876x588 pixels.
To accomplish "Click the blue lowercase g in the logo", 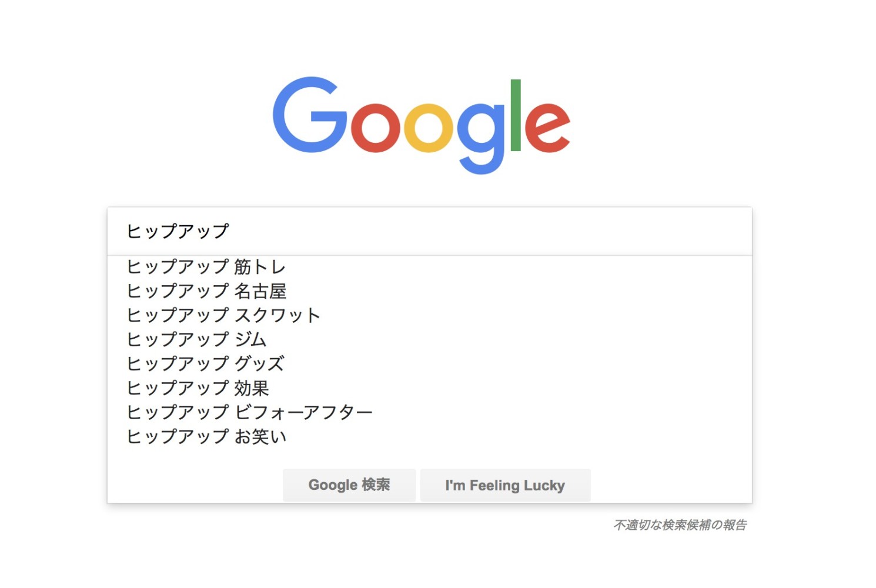I will point(481,138).
